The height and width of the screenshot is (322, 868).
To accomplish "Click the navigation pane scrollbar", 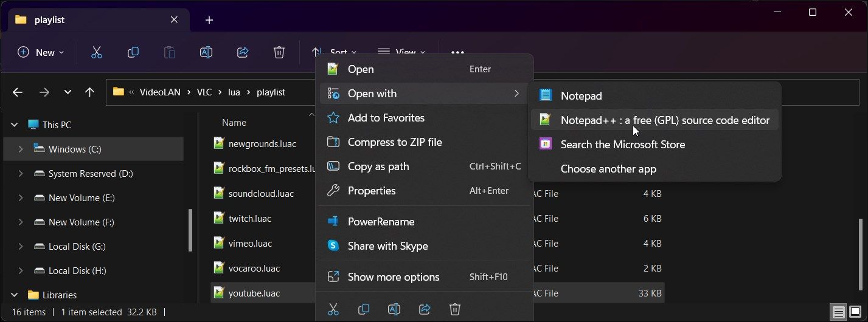I will 190,230.
